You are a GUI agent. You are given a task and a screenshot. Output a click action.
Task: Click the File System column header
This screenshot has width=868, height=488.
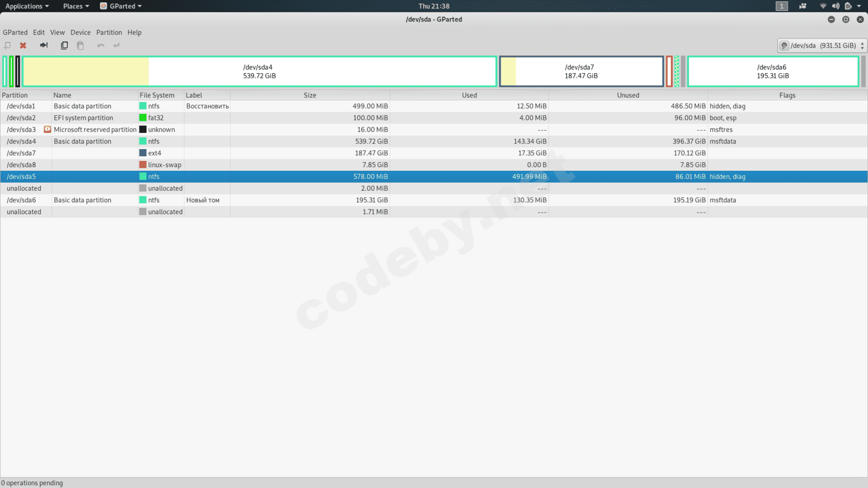[161, 95]
